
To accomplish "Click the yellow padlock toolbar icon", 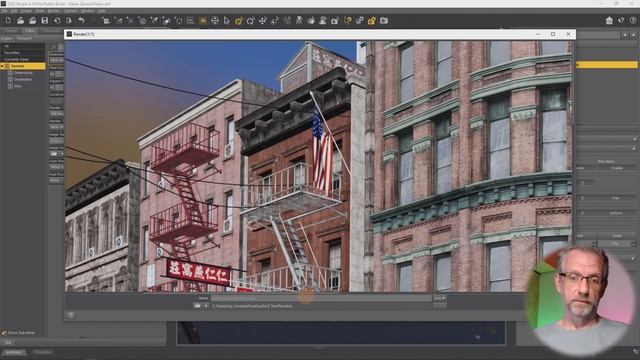I will click(x=371, y=20).
